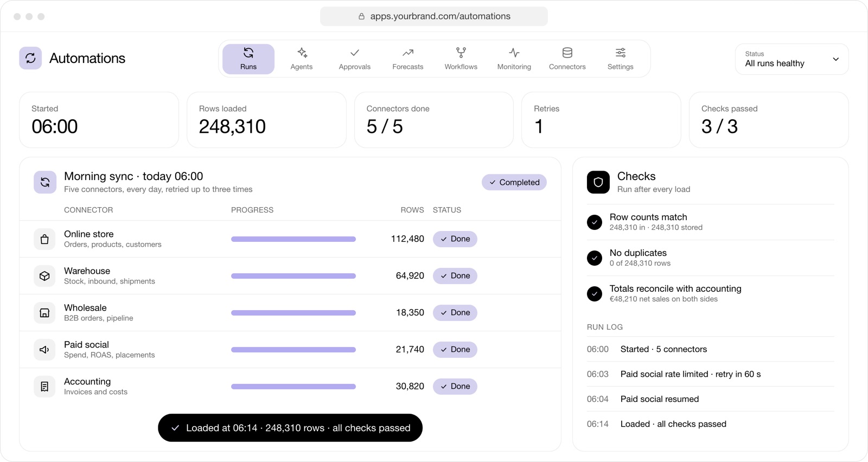This screenshot has height=462, width=868.
Task: Click the Paid social megaphone icon
Action: tap(44, 350)
